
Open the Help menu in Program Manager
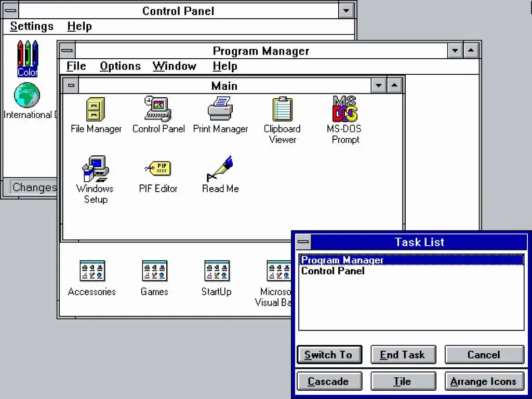point(225,66)
